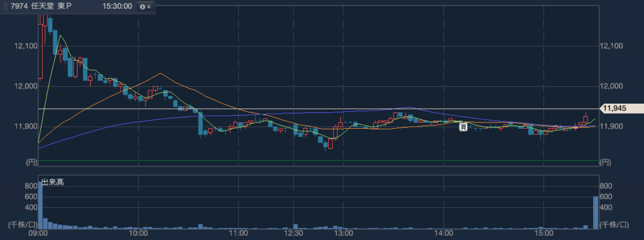Grab the drag handle beside 7974 任天堂
644x240 pixels.
pyautogui.click(x=6, y=6)
